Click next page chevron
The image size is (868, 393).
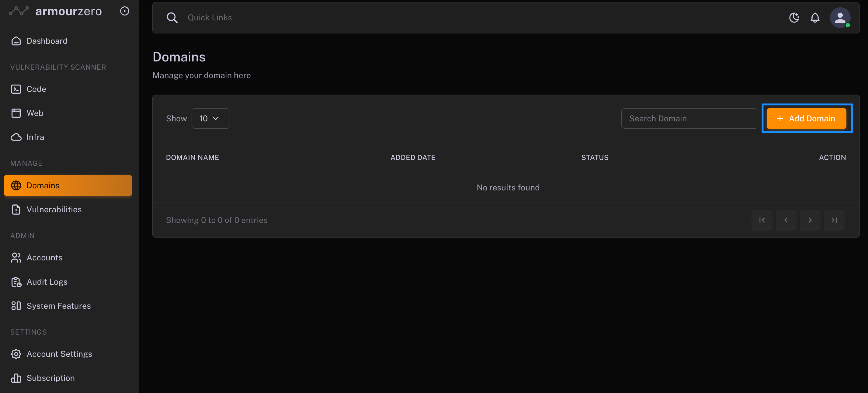(x=810, y=220)
